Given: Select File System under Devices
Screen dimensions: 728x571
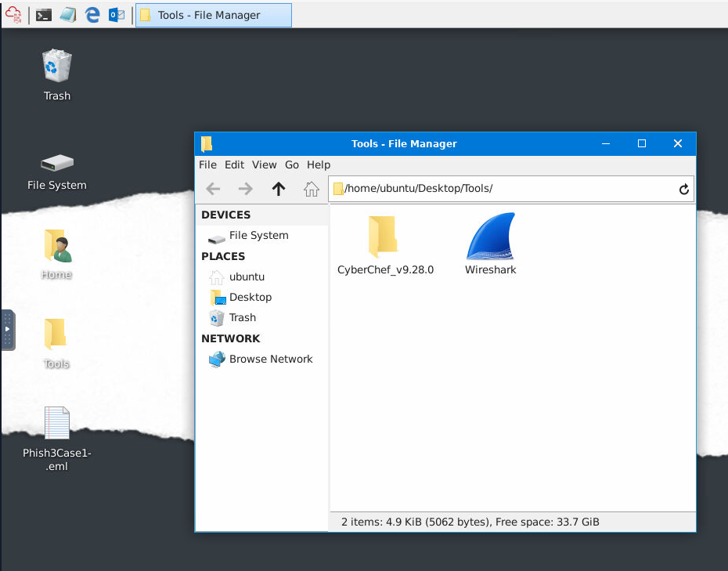Looking at the screenshot, I should click(258, 235).
